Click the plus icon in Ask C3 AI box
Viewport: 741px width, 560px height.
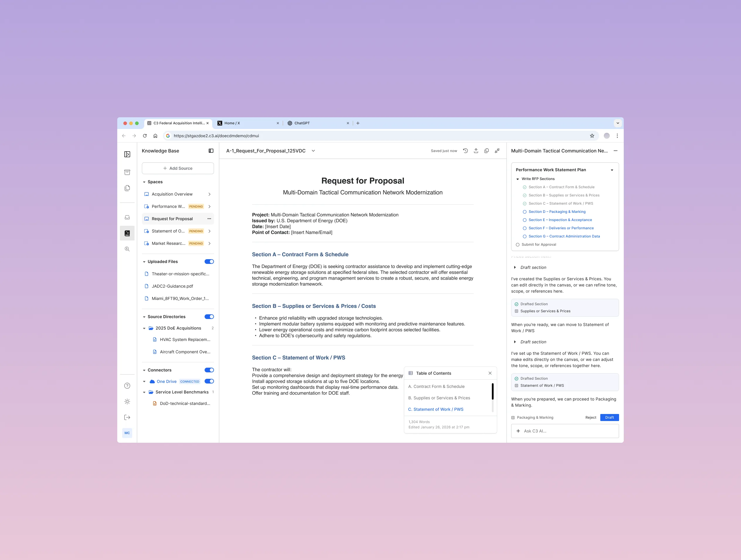coord(518,431)
